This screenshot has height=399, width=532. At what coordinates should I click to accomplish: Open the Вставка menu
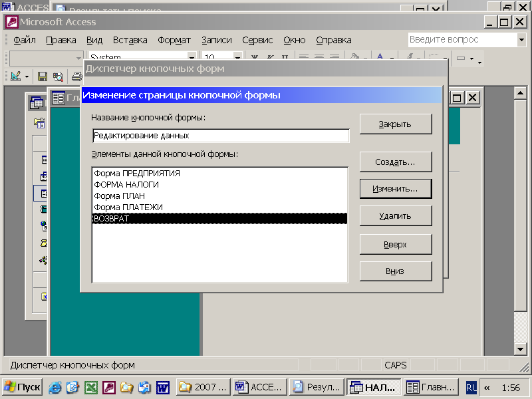coord(130,40)
